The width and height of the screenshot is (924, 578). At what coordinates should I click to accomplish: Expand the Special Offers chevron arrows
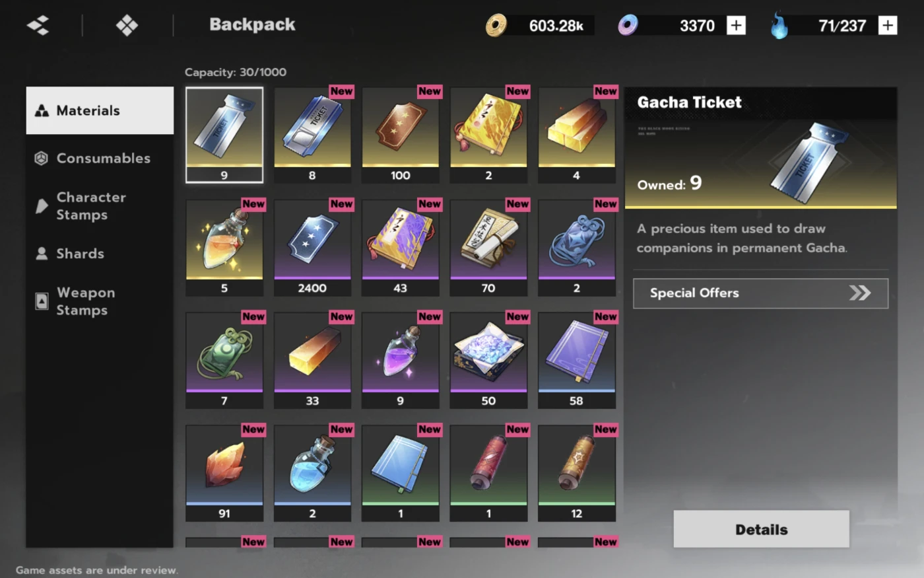click(x=860, y=293)
